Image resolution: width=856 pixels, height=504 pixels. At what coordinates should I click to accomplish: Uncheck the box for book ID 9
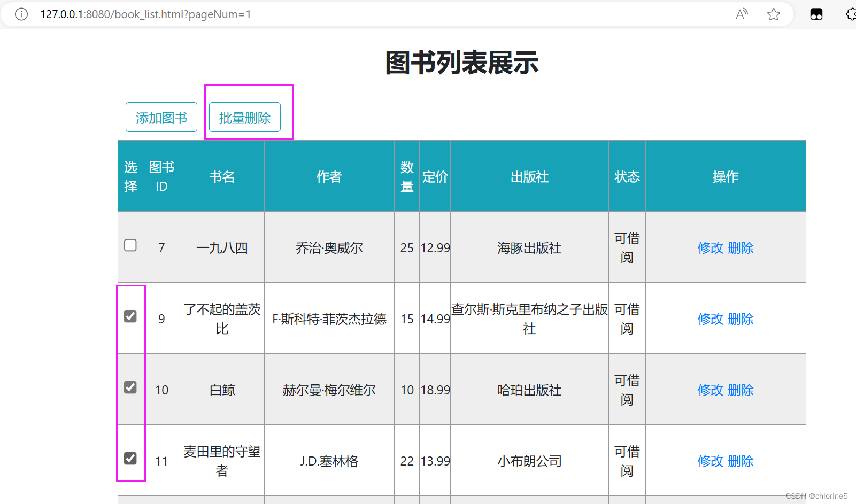(x=130, y=316)
